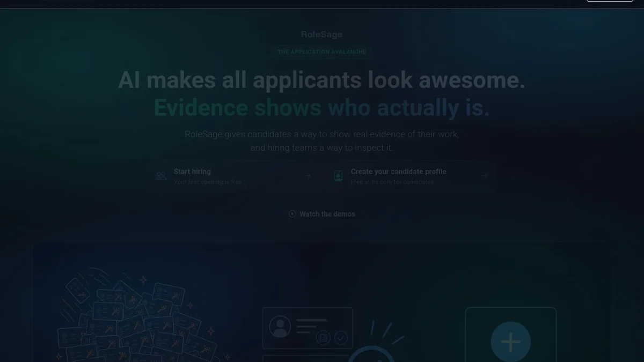
Task: Click the document icon on the profile card illustration
Action: tap(323, 337)
